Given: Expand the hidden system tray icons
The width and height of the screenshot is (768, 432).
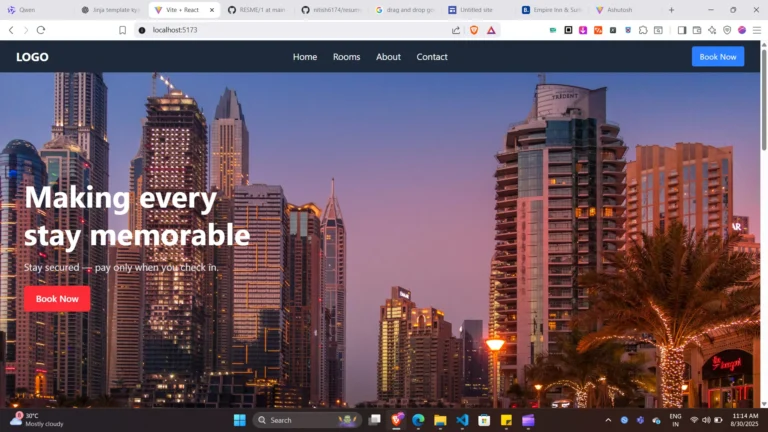Looking at the screenshot, I should [x=607, y=420].
